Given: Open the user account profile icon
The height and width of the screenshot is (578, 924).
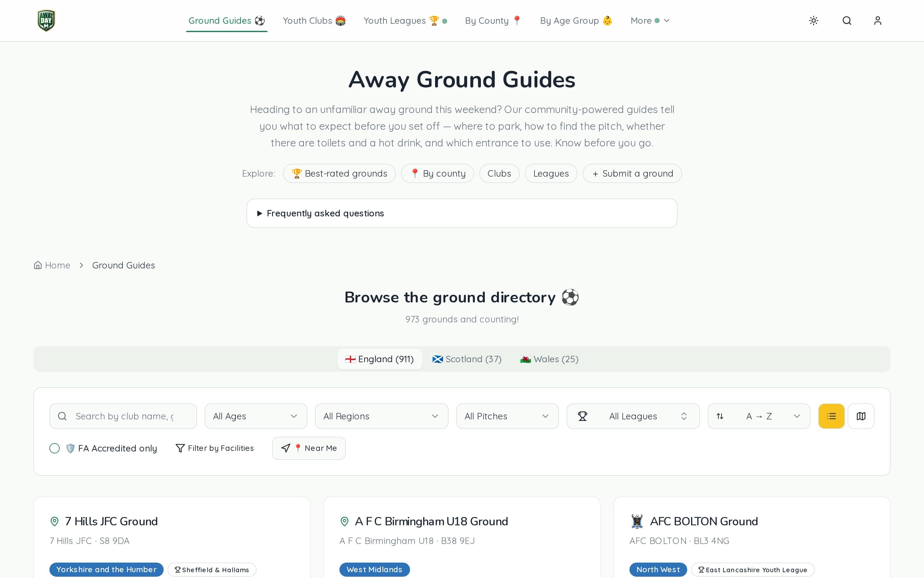Looking at the screenshot, I should click(x=878, y=21).
